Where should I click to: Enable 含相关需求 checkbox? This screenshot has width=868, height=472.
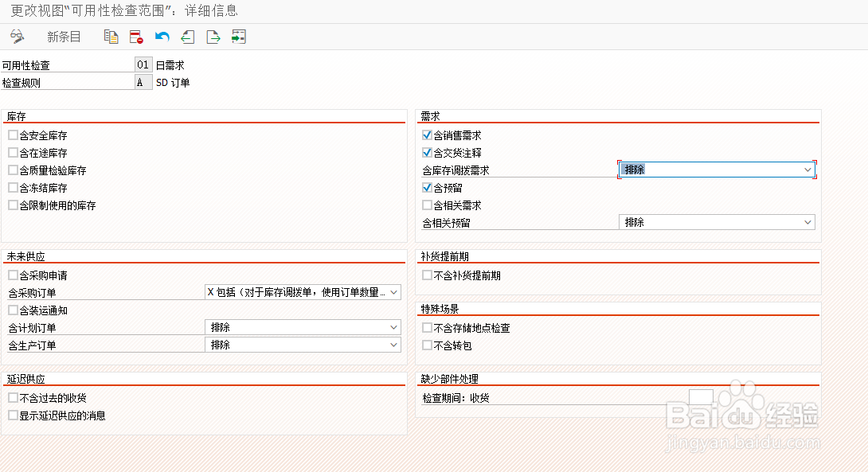427,205
